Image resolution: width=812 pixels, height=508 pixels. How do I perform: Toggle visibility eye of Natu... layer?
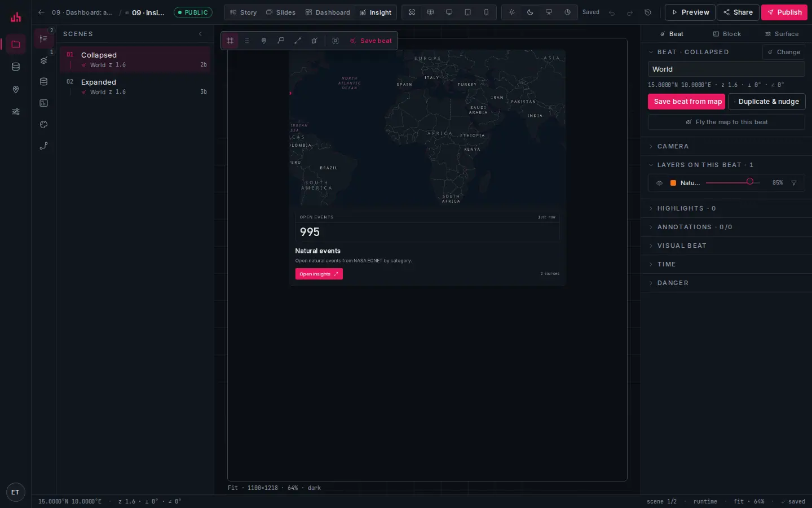[659, 183]
